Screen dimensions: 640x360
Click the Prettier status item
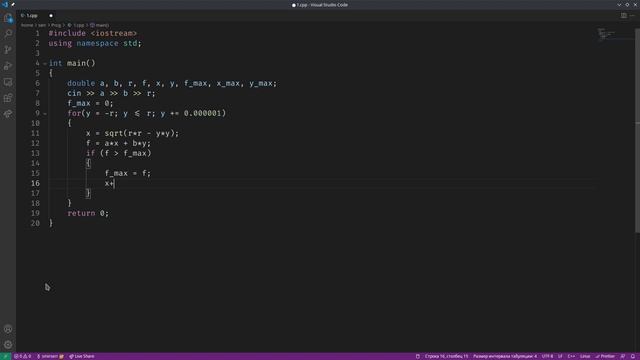coord(605,356)
